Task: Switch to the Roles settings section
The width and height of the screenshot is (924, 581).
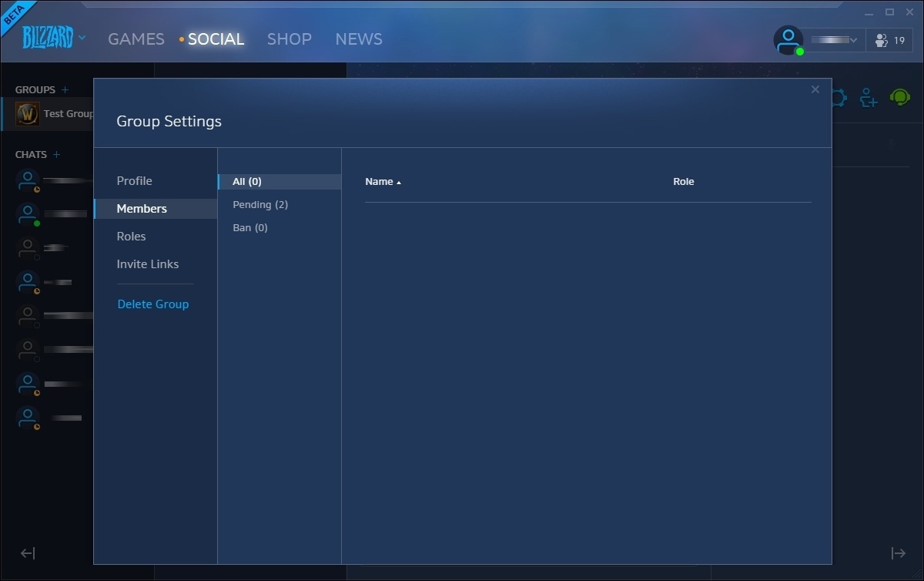Action: (131, 237)
